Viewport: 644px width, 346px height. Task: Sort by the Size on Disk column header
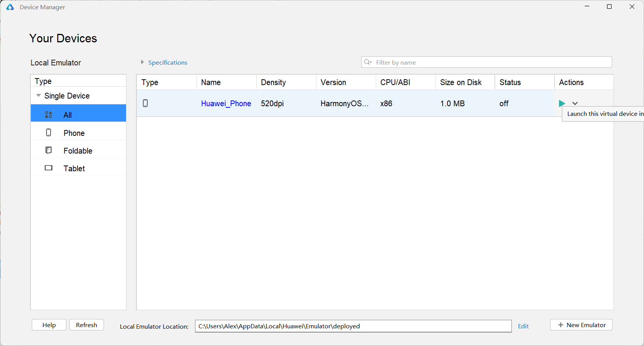click(465, 82)
